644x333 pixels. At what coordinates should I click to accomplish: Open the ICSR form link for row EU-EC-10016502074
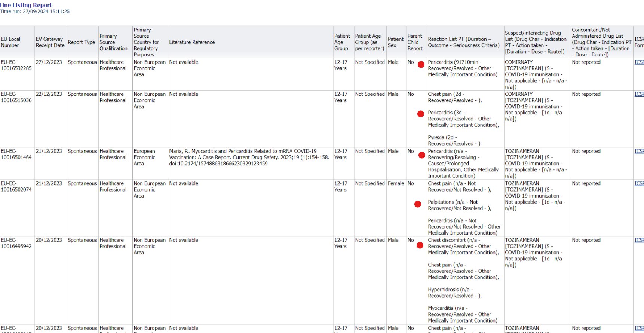(639, 183)
